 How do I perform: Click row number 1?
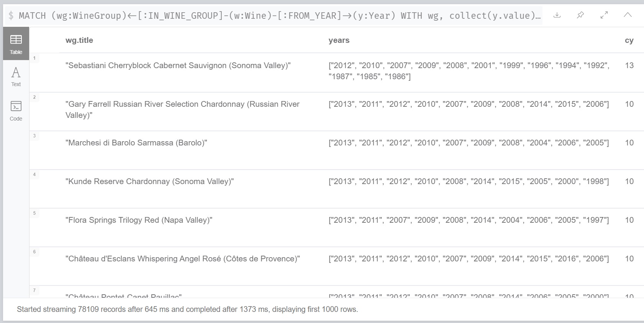tap(34, 58)
